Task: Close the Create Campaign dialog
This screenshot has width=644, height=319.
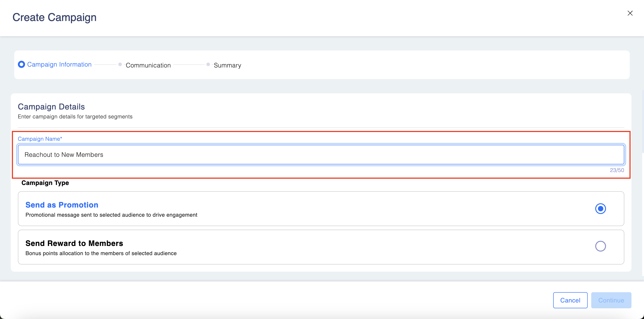Action: pyautogui.click(x=630, y=13)
